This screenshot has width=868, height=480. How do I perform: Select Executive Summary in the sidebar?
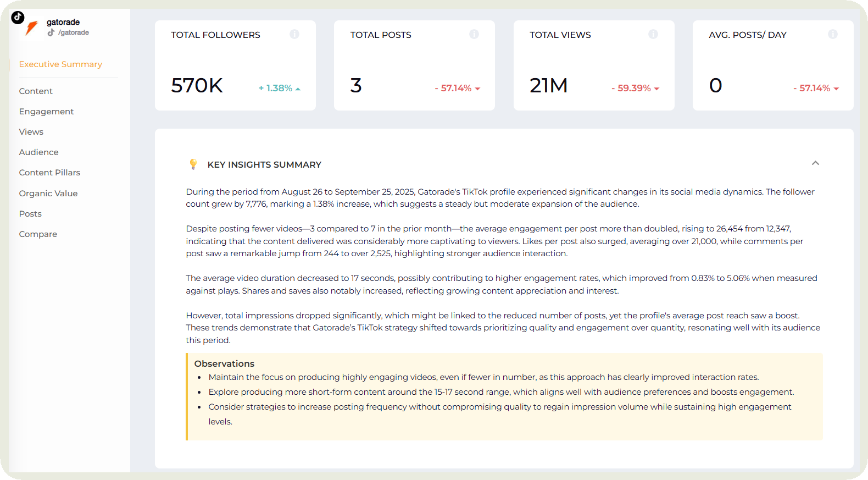point(60,64)
